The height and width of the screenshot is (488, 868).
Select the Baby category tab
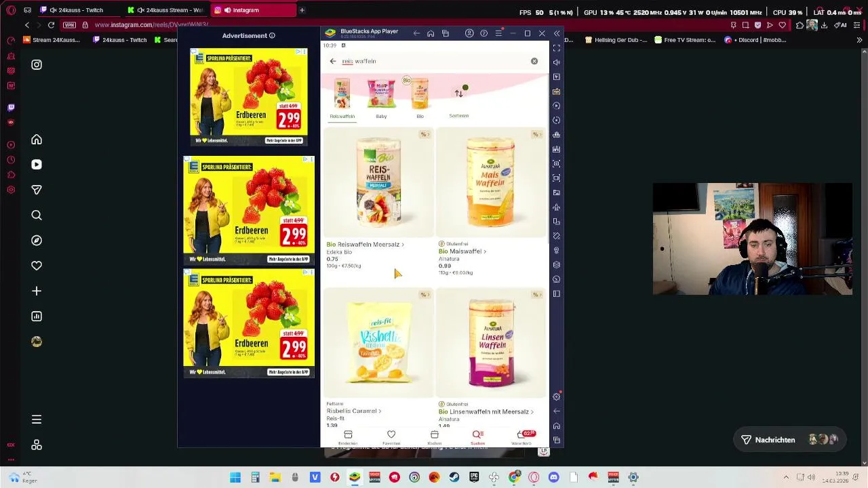(381, 98)
